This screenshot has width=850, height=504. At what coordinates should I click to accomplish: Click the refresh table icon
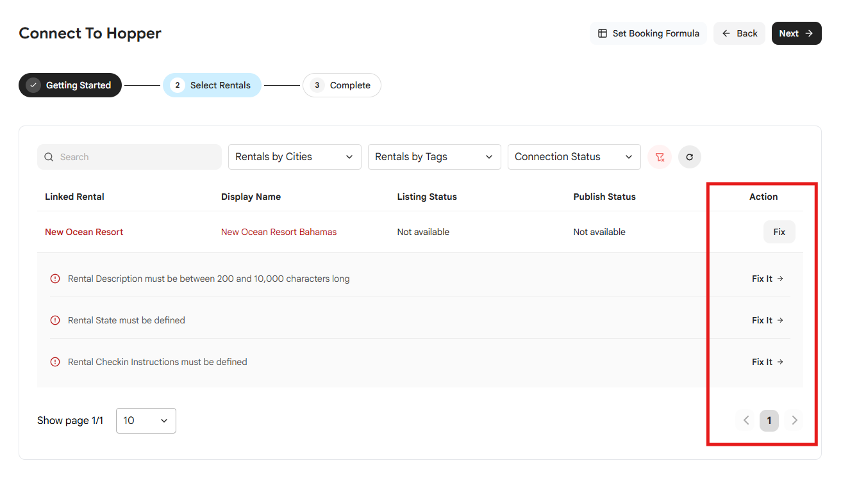pos(690,157)
